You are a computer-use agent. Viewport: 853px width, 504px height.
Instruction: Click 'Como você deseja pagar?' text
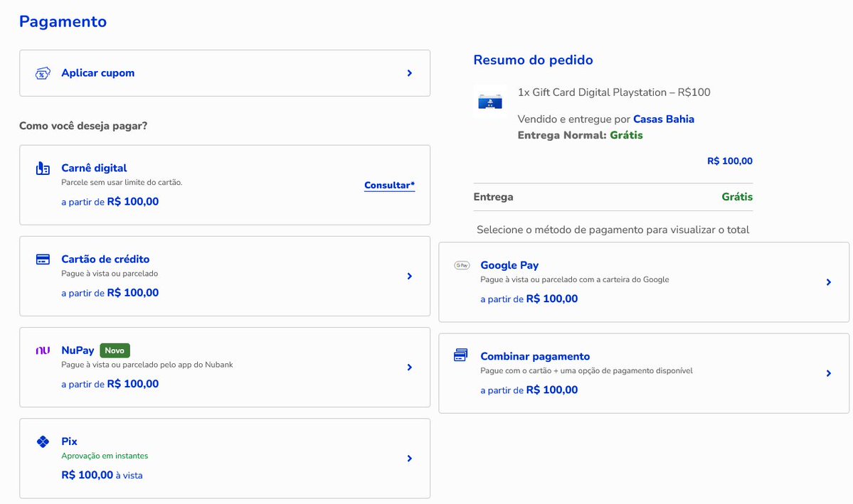point(83,126)
